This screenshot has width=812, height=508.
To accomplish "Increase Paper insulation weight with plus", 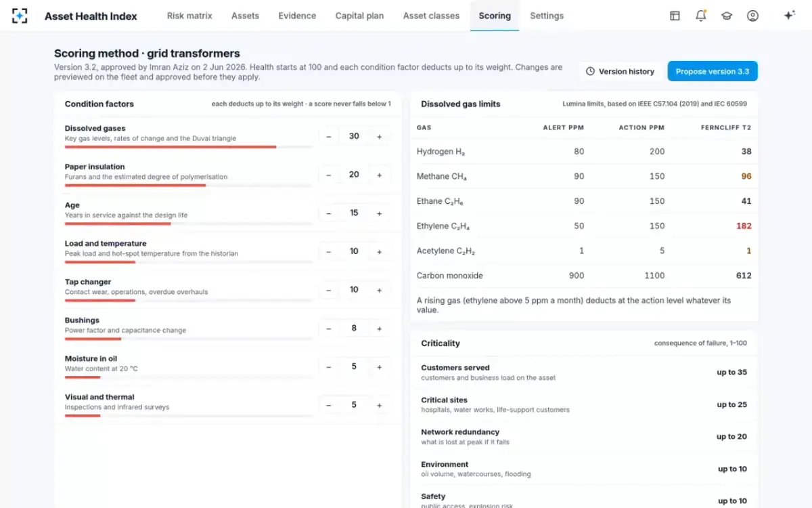I will pyautogui.click(x=380, y=175).
